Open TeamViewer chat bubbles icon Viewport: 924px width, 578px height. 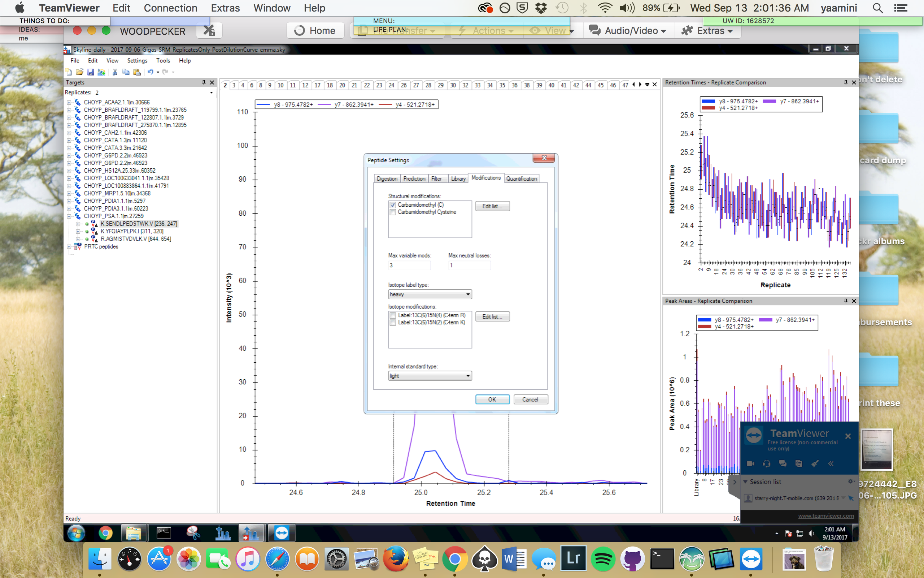click(783, 463)
